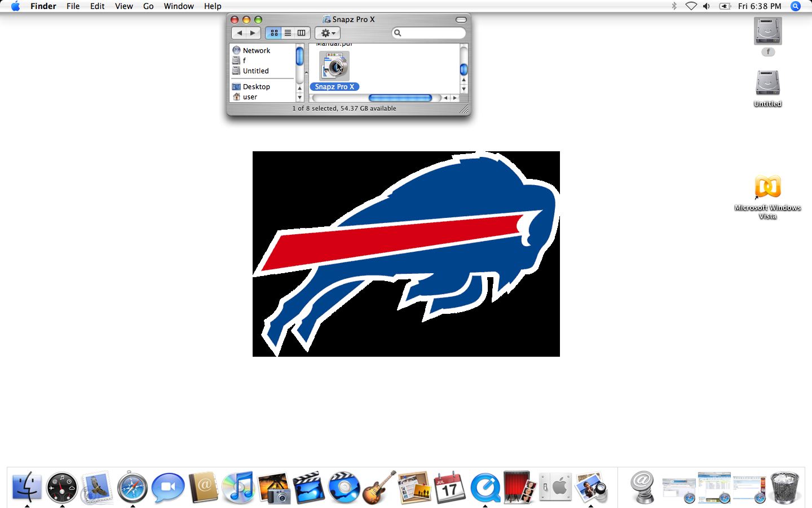Click the horizontal scrollbar thumb in Finder
Screen dimensions: 812x508
pos(400,98)
